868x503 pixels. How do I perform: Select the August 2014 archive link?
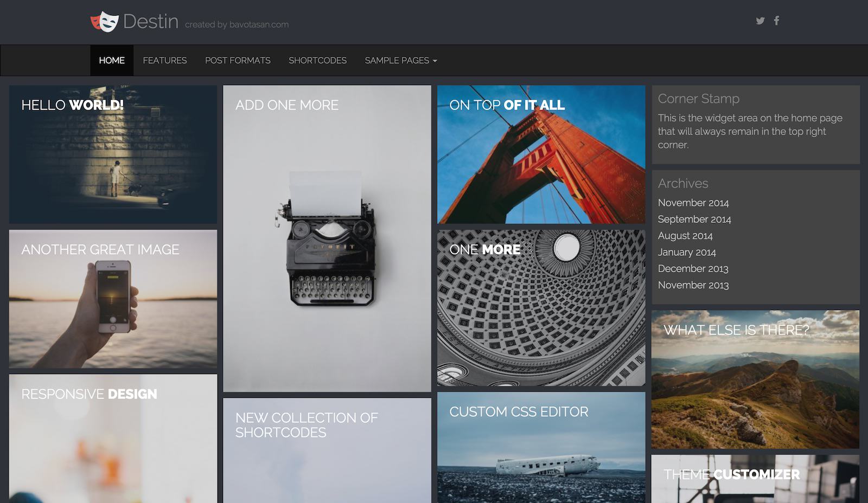685,236
